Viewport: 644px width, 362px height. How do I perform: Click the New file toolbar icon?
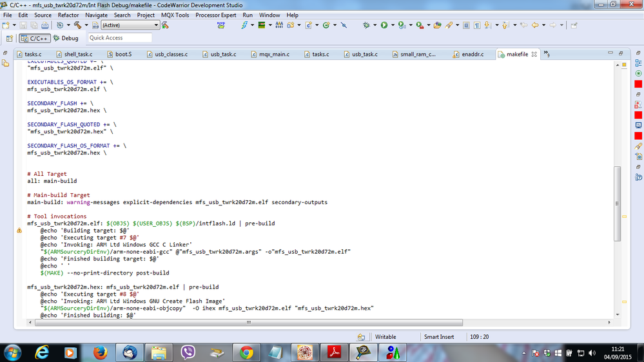coord(6,25)
